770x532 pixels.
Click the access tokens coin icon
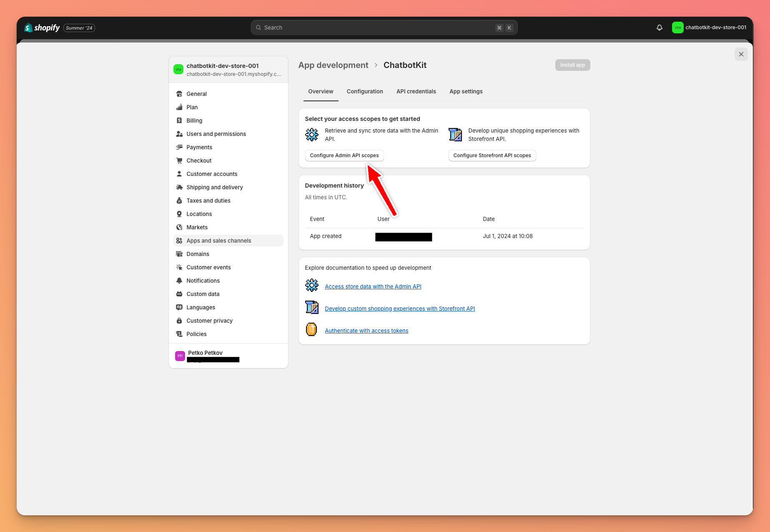pos(311,329)
